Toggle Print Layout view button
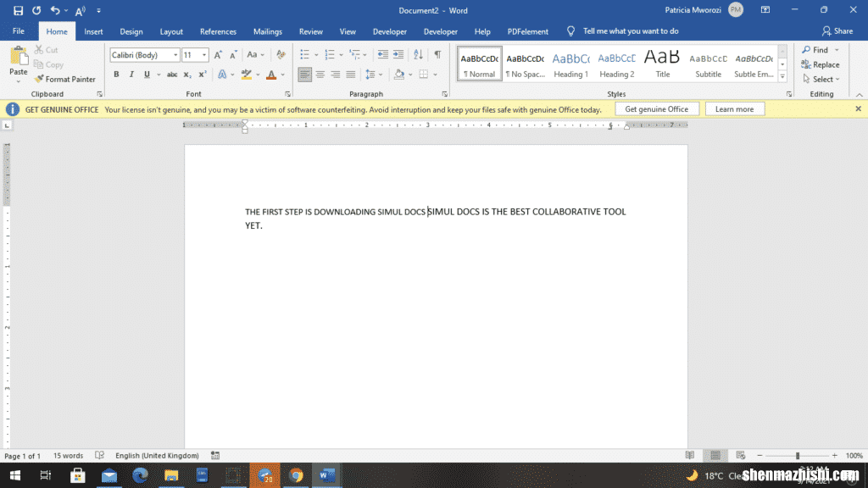868x488 pixels. pos(715,455)
